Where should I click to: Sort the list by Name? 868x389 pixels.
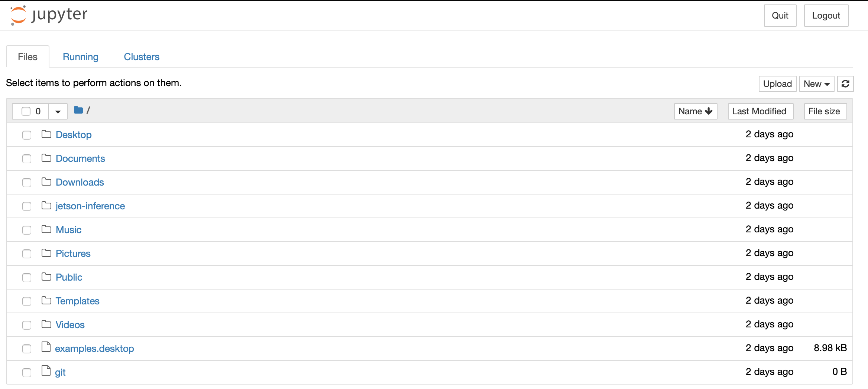695,111
